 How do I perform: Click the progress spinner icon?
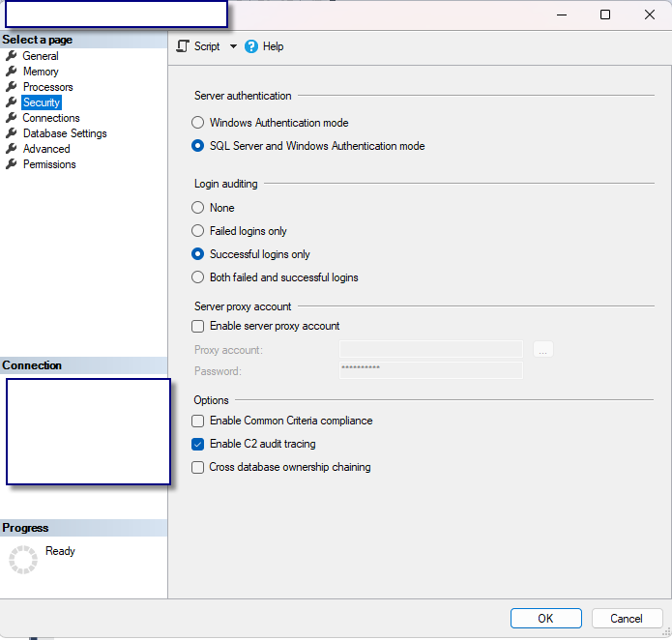point(23,560)
